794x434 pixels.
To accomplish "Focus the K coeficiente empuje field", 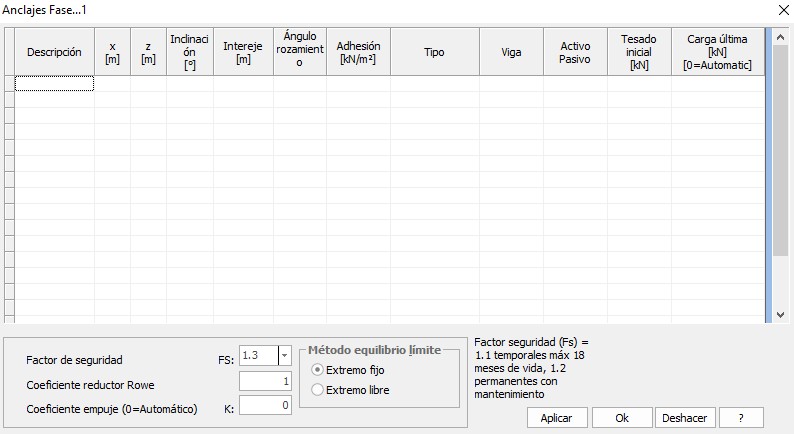I will [x=265, y=405].
